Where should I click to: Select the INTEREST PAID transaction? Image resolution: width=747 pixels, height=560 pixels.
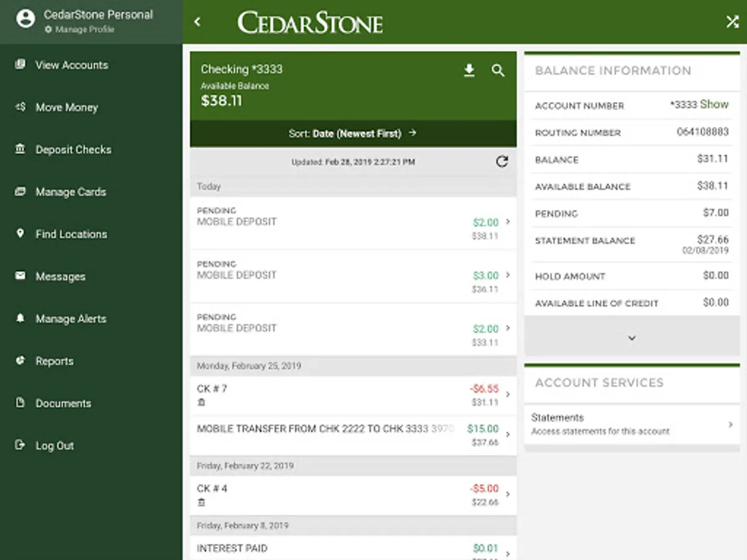[x=353, y=548]
